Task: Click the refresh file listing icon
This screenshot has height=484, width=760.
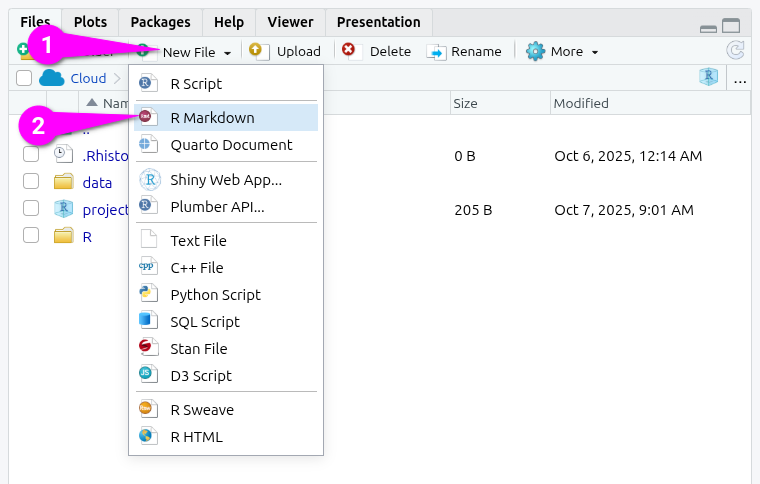Action: point(735,50)
